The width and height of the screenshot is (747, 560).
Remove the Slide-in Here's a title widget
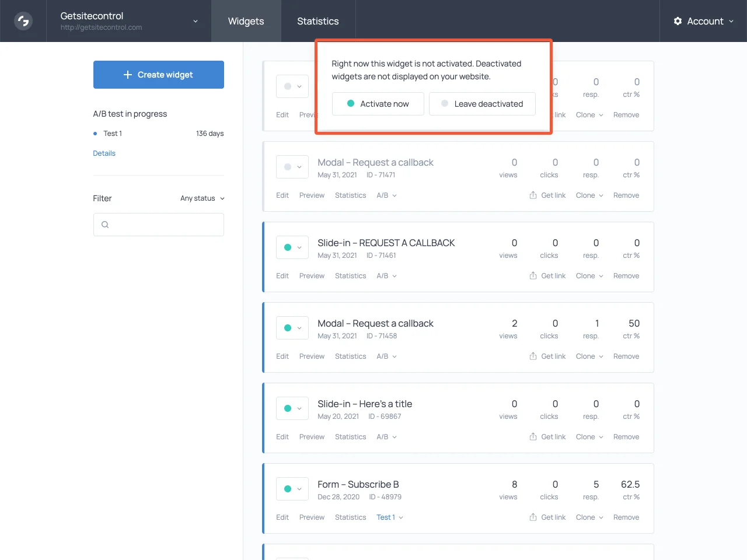[x=626, y=437]
